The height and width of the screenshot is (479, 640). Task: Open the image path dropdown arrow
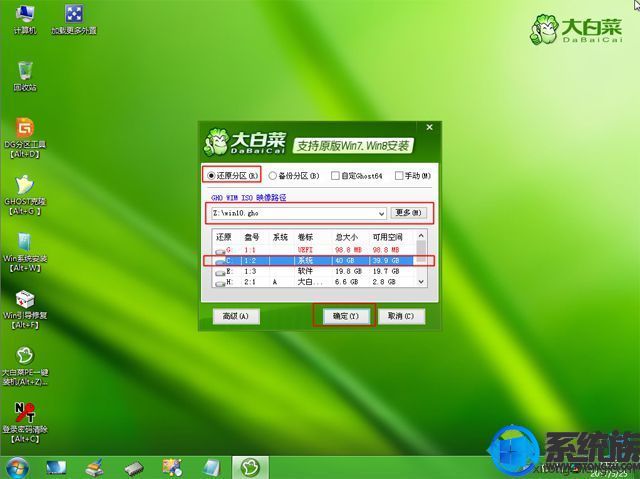[x=381, y=213]
